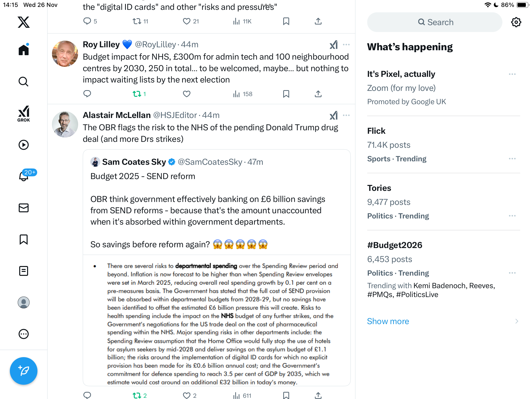Expand options for #Budget2026 trend

(512, 273)
